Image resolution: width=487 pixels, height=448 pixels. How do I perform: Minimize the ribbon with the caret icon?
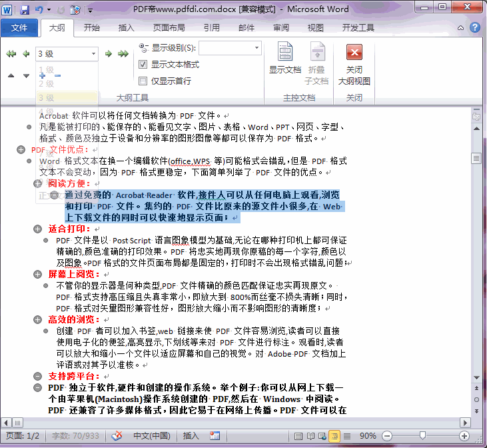tap(460, 28)
